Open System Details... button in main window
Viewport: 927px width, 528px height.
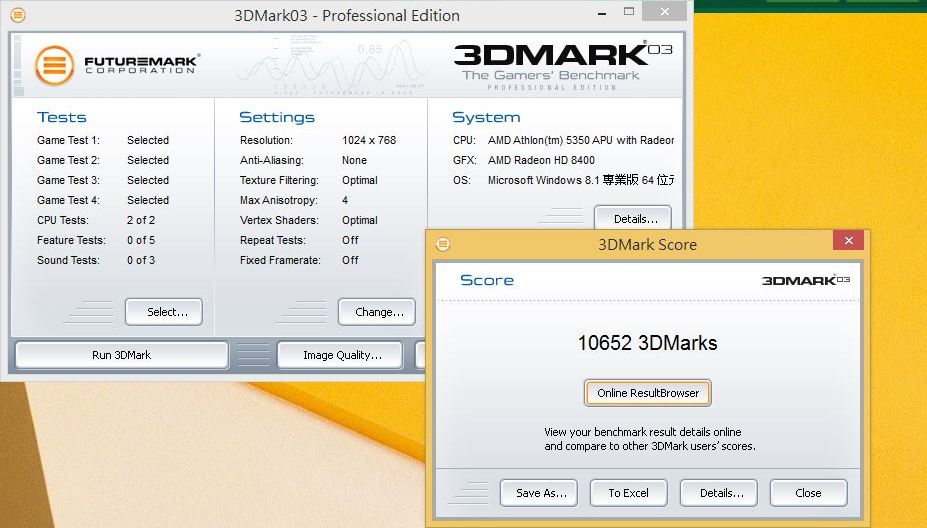(633, 218)
